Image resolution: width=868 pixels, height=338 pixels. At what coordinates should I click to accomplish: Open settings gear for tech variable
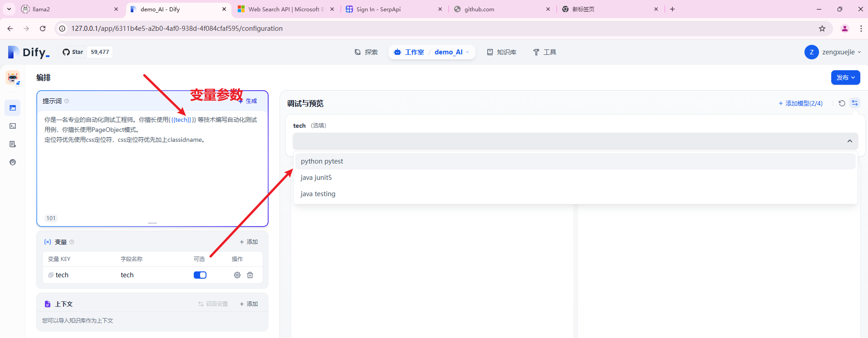pyautogui.click(x=237, y=275)
